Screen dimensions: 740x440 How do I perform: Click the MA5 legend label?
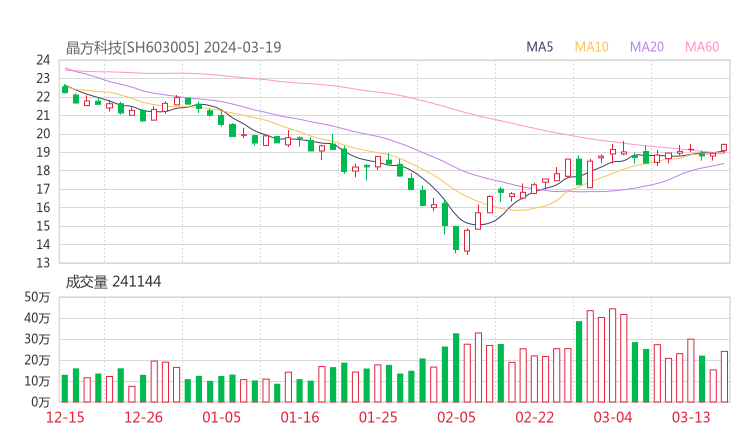tap(539, 47)
